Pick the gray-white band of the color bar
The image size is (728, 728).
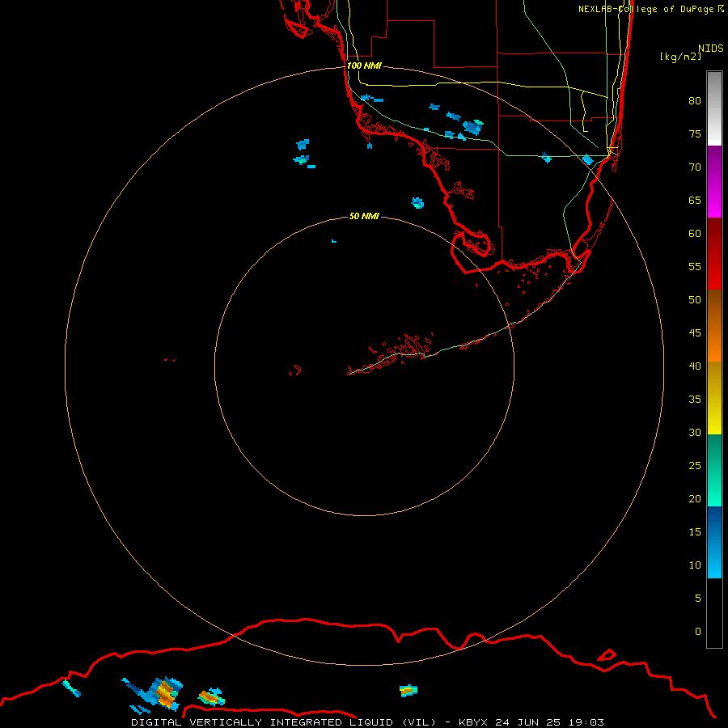[714, 108]
